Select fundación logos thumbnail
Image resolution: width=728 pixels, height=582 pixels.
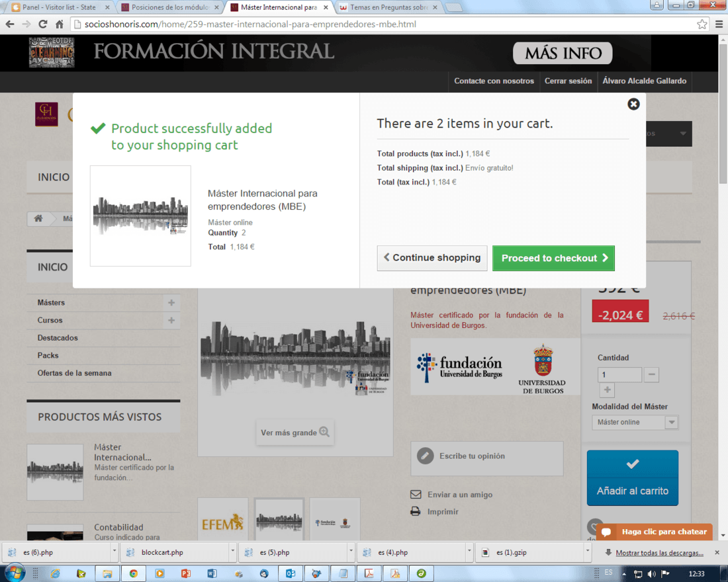click(335, 520)
